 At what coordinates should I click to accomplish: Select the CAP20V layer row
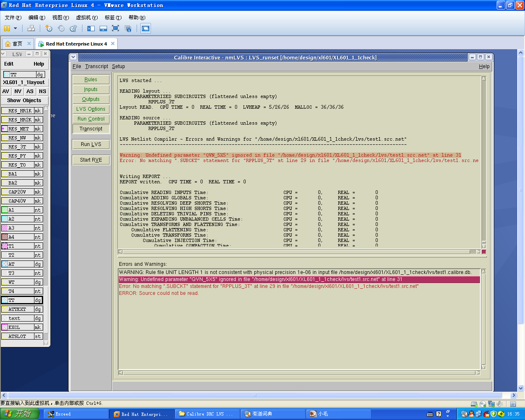[x=22, y=192]
